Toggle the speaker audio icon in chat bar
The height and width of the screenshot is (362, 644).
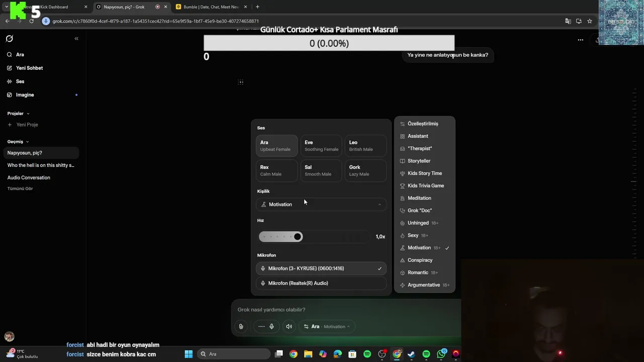[x=289, y=326]
